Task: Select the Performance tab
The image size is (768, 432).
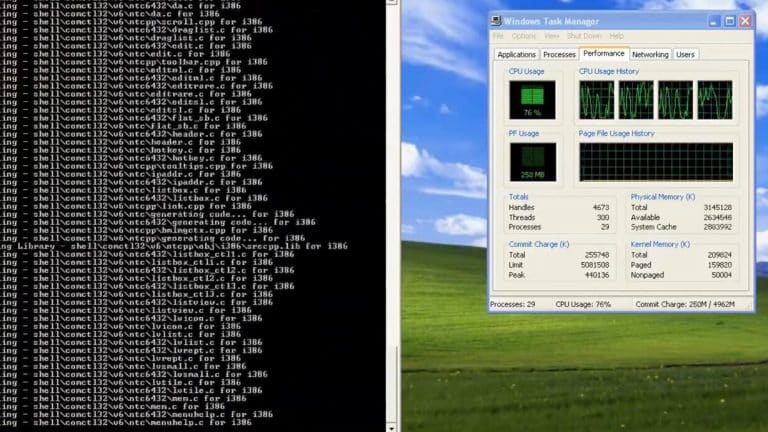Action: coord(603,53)
